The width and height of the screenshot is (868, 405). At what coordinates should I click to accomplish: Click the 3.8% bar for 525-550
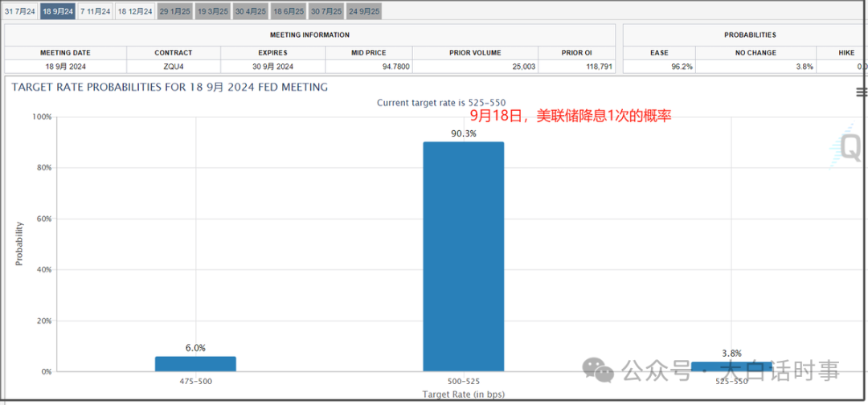click(x=731, y=366)
